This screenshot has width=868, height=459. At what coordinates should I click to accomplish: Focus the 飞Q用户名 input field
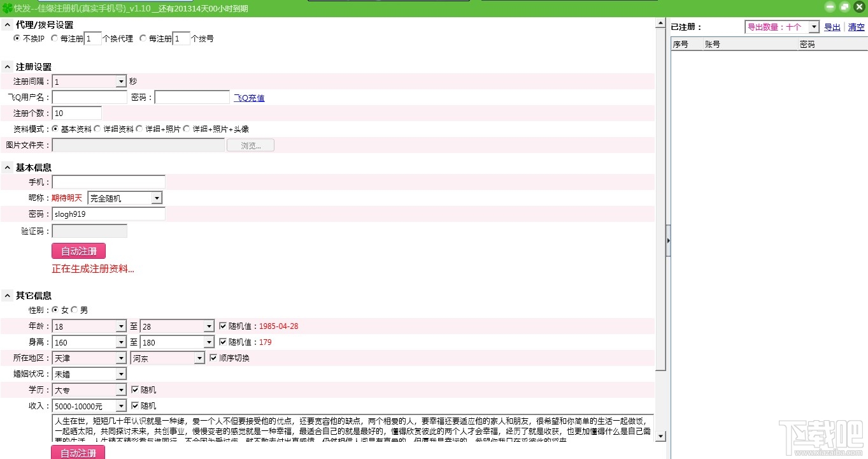point(90,98)
